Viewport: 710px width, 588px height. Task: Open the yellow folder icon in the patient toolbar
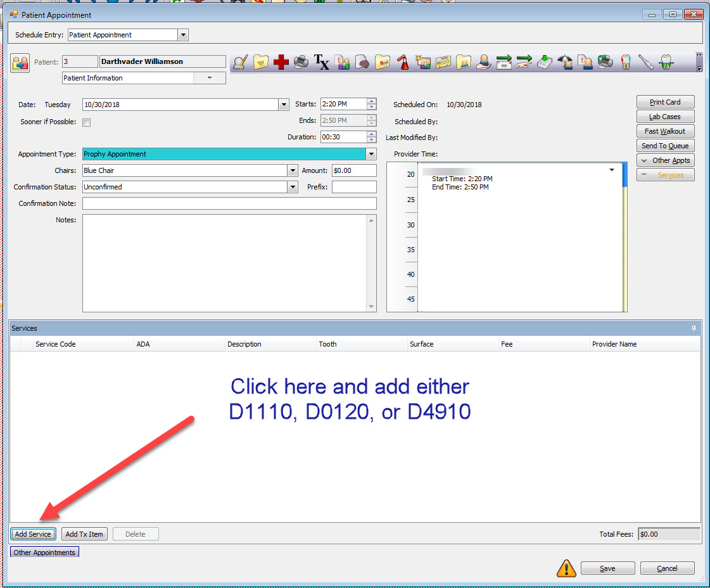point(261,62)
